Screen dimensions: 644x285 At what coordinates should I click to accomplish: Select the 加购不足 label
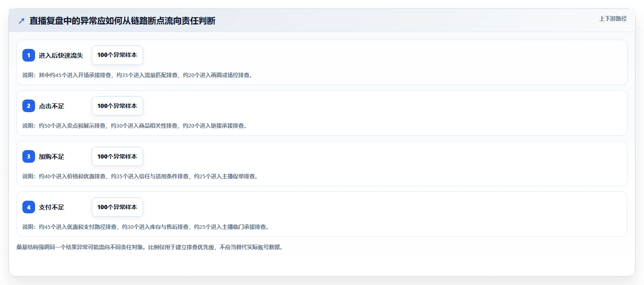click(52, 156)
